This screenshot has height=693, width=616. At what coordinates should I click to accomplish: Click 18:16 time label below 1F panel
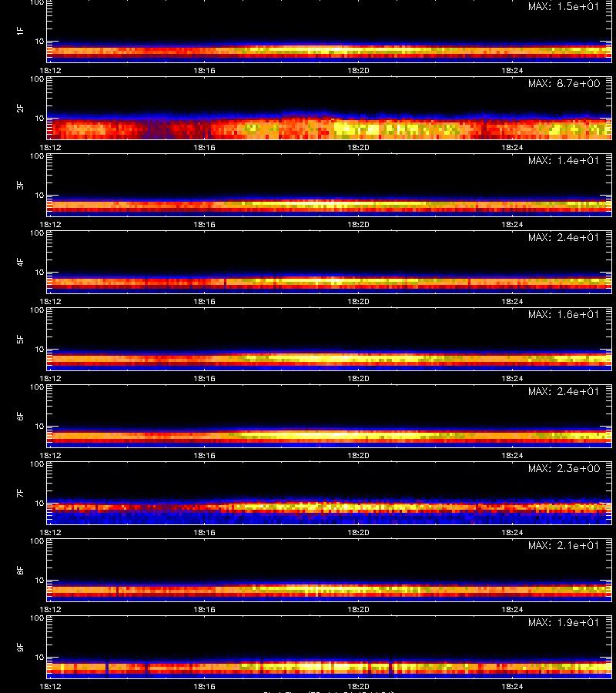204,70
